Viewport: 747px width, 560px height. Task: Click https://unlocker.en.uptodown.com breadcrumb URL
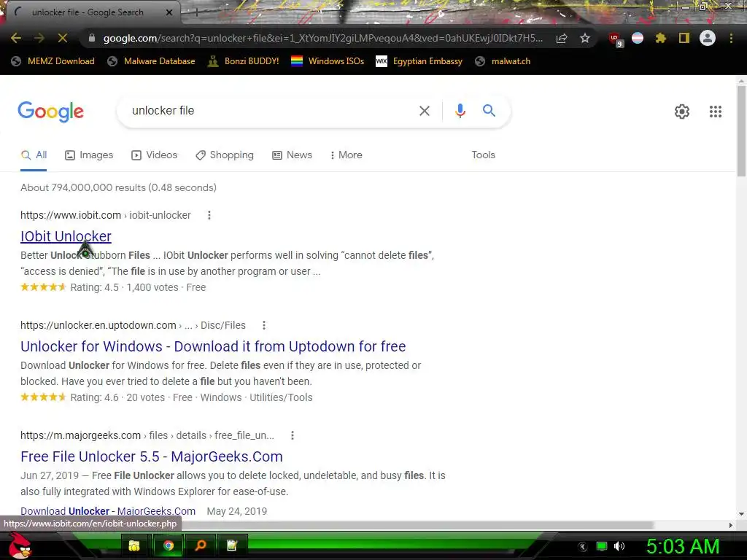tap(98, 325)
